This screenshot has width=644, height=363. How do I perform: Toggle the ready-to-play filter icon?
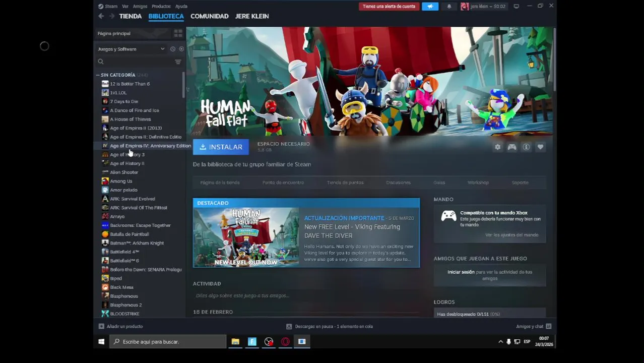coord(181,49)
